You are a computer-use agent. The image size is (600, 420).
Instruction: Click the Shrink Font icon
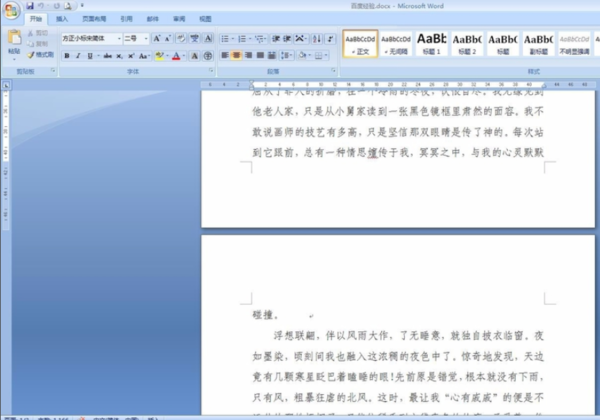[168, 38]
